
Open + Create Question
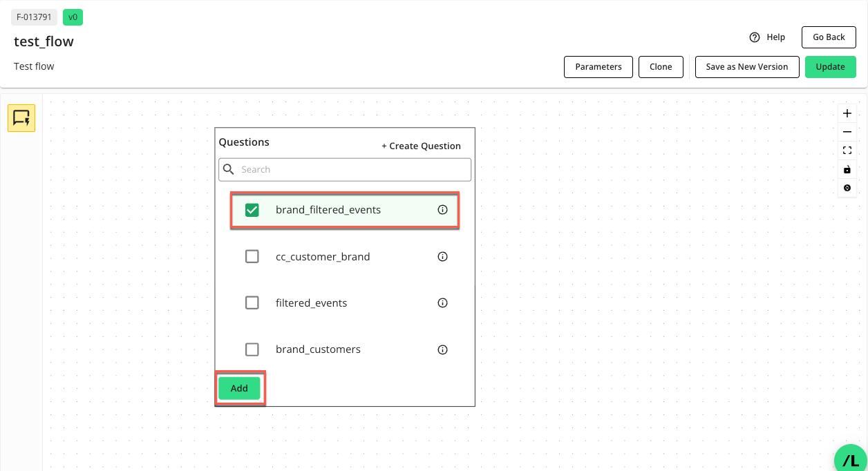coord(421,146)
